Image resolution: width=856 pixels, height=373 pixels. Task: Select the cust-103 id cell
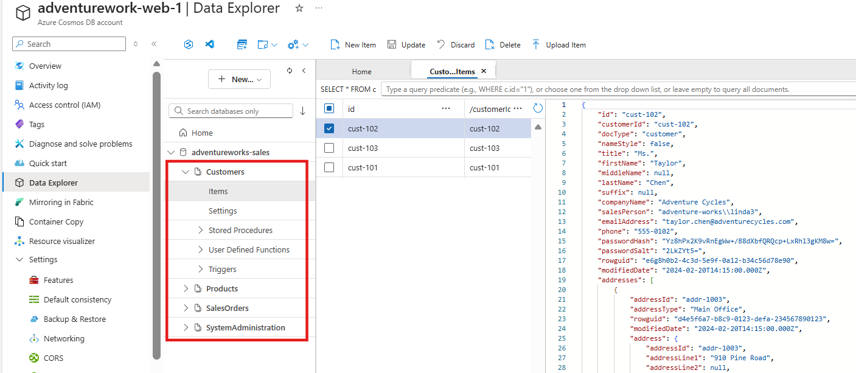pos(403,148)
